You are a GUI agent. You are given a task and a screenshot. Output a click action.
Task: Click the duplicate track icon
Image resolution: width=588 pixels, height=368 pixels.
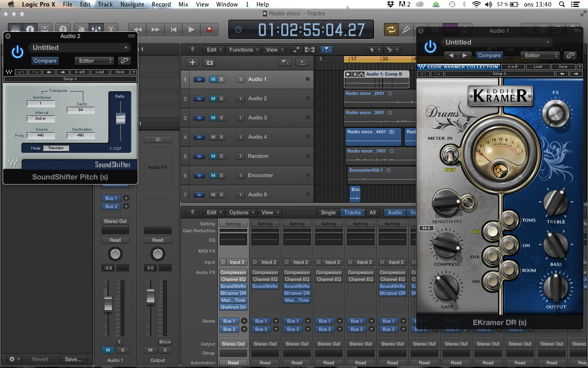tap(209, 63)
